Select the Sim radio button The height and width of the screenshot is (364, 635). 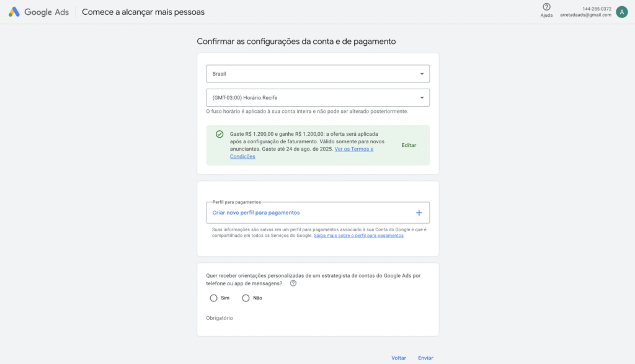pyautogui.click(x=213, y=298)
